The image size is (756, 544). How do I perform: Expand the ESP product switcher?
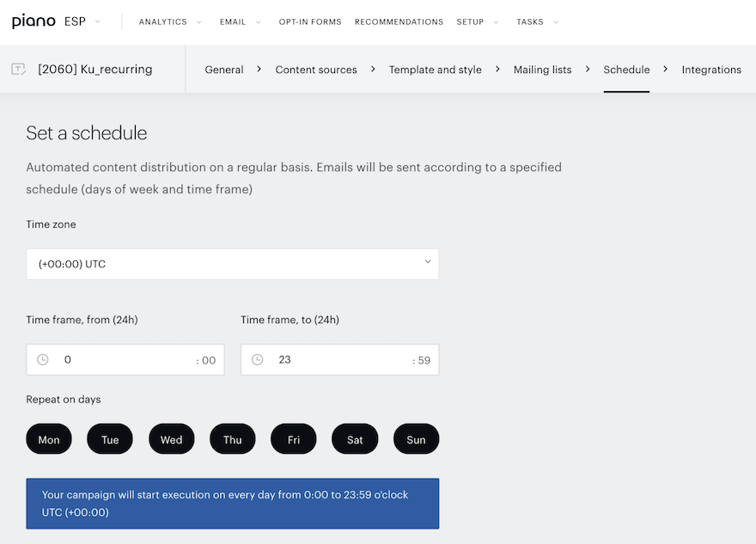click(82, 21)
